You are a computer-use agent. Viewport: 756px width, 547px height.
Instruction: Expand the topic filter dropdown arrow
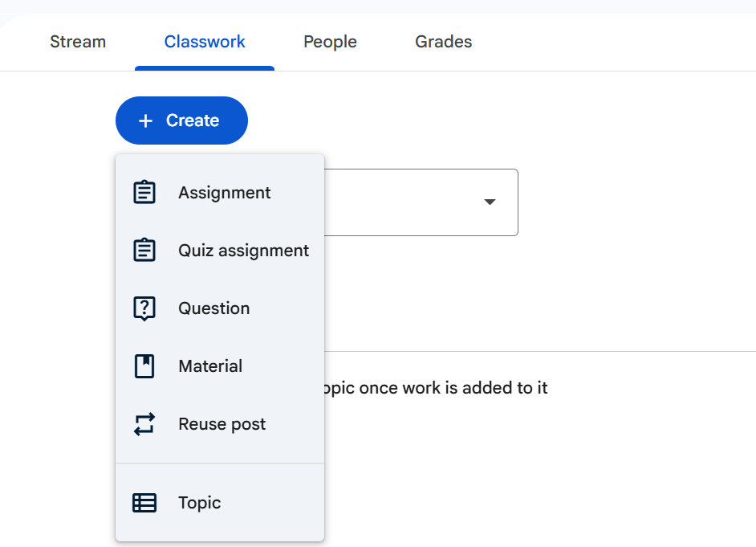490,202
